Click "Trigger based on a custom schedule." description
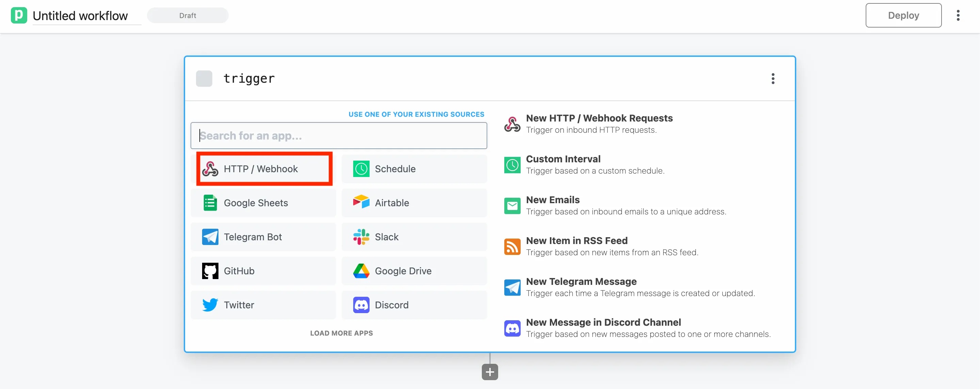Viewport: 980px width, 389px height. [595, 171]
